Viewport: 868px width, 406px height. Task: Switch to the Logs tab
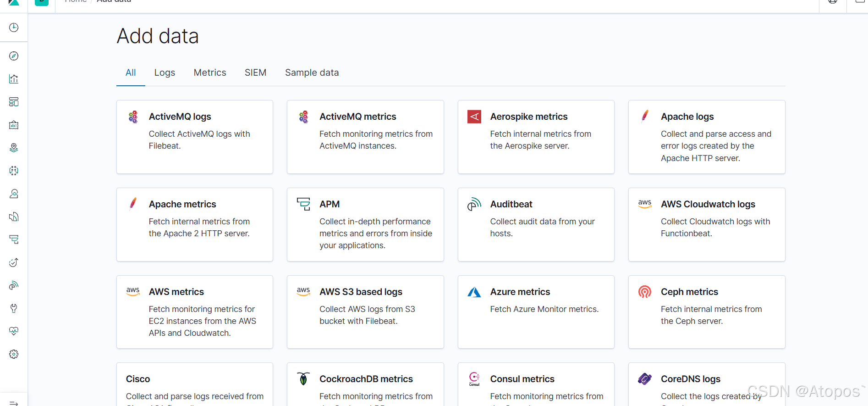[x=165, y=72]
